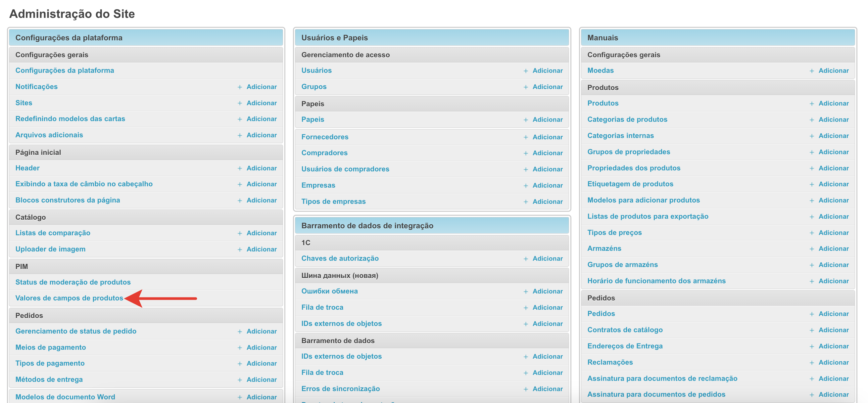The height and width of the screenshot is (403, 868).
Task: Click plus icon next to Compradores
Action: 526,154
